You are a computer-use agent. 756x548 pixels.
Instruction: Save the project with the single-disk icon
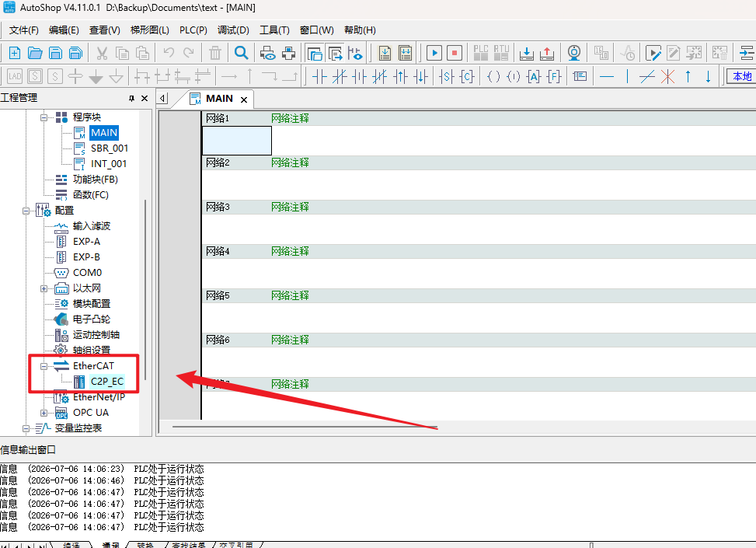tap(55, 53)
